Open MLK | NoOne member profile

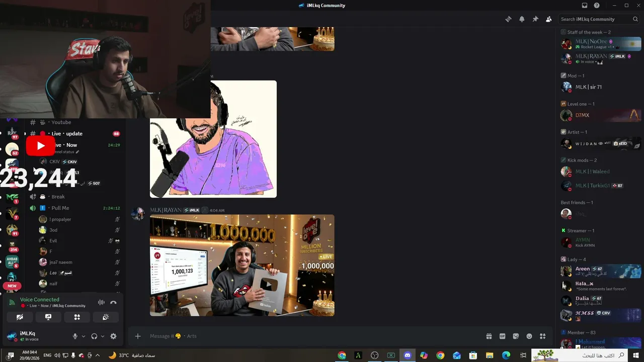[x=601, y=44]
